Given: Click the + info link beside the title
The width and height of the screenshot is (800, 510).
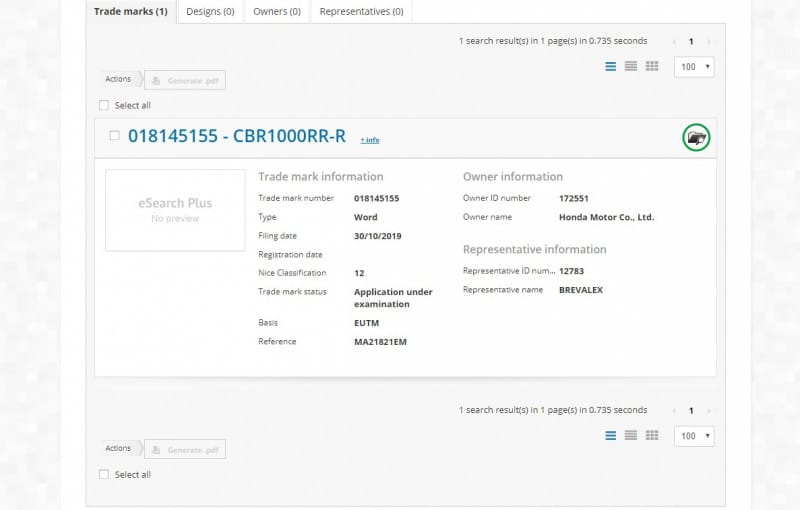Looking at the screenshot, I should [370, 140].
